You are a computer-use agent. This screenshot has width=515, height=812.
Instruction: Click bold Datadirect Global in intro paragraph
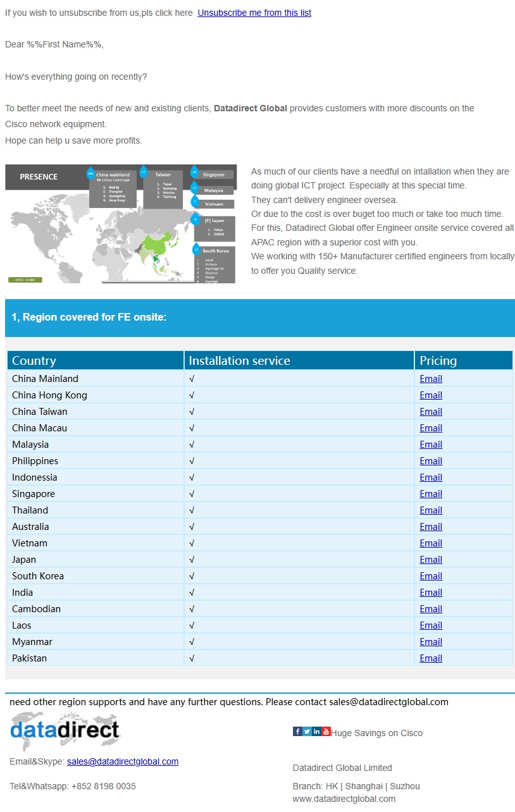tap(251, 108)
